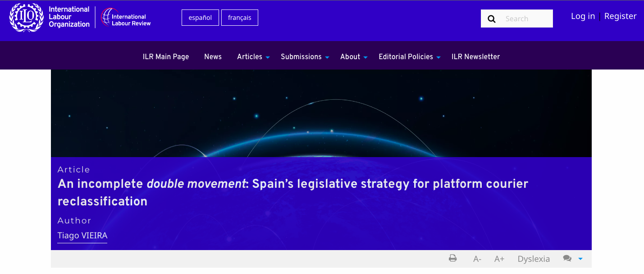The height and width of the screenshot is (274, 644).
Task: Switch language to español
Action: 200,18
